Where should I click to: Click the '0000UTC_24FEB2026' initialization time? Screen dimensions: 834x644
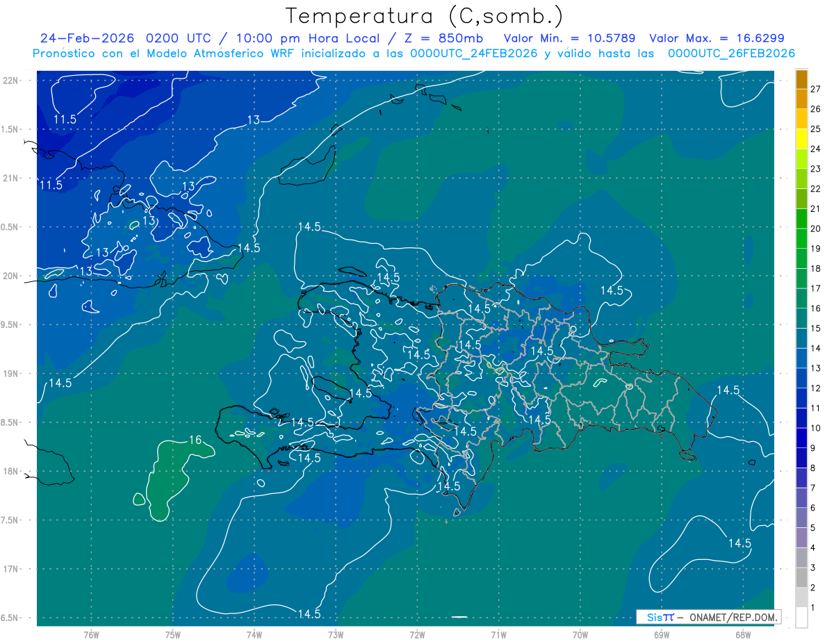tap(474, 53)
